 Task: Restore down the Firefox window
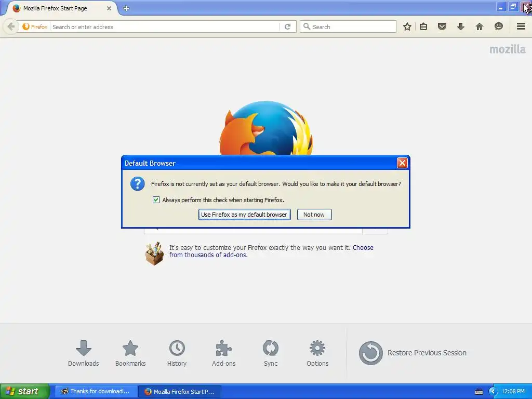tap(513, 7)
